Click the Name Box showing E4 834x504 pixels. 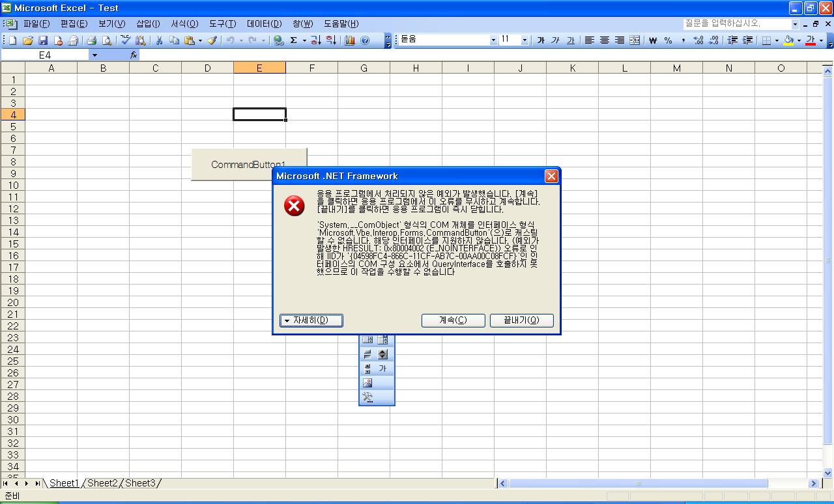(x=44, y=55)
